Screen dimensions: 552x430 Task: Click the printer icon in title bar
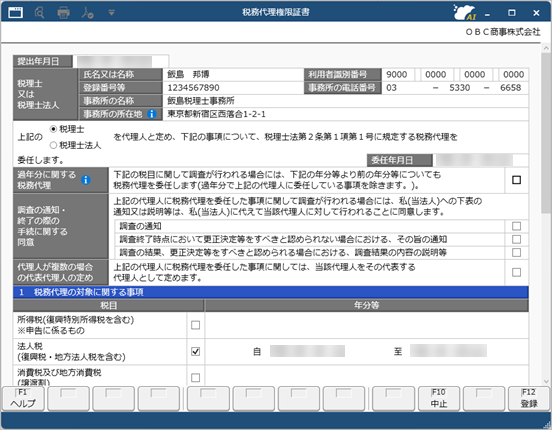[63, 13]
